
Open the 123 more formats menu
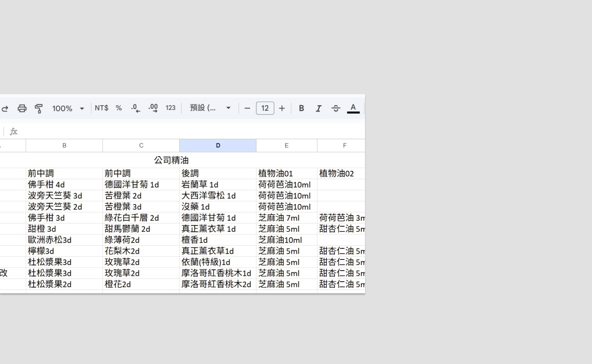[170, 108]
